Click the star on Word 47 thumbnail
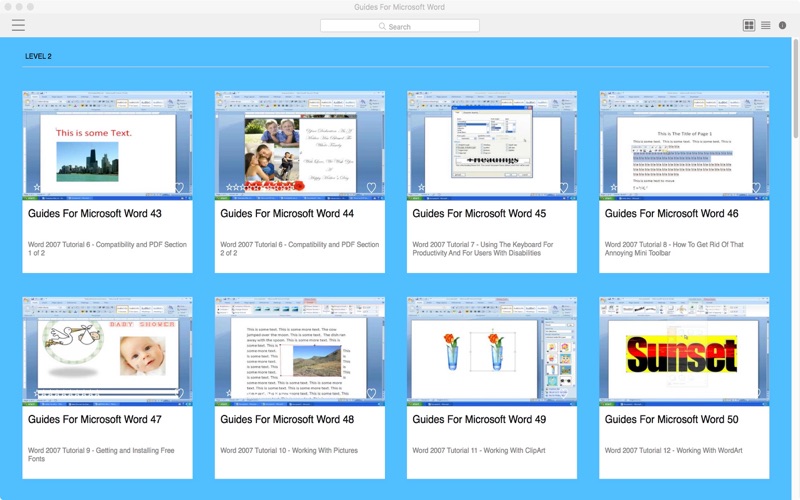 [37, 393]
